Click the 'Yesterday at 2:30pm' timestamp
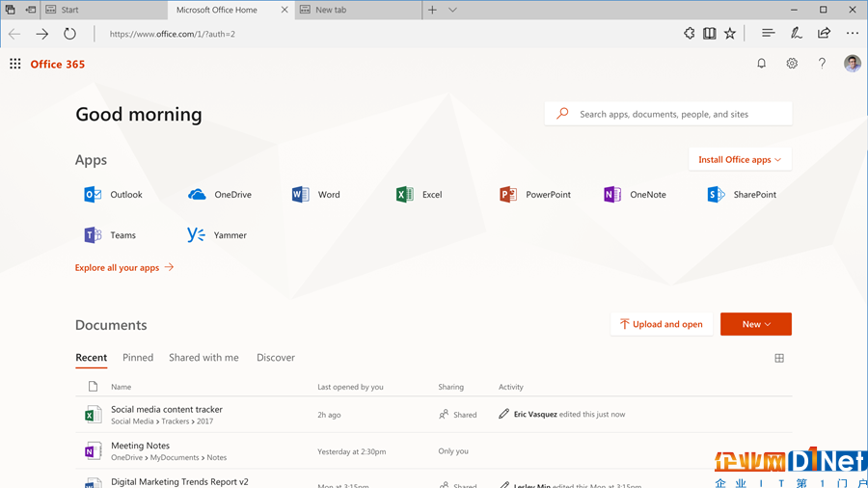This screenshot has width=868, height=488. [x=351, y=451]
